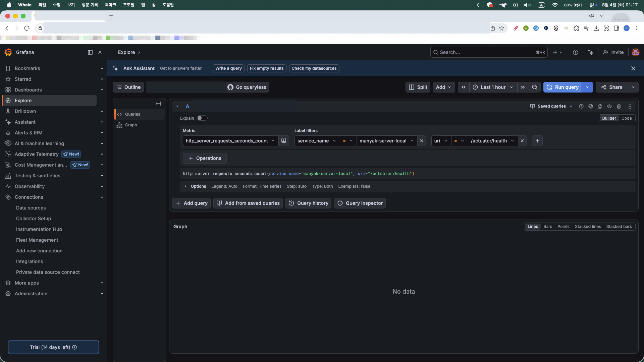Dismiss the Ask Assistant banner
This screenshot has height=362, width=644.
click(633, 68)
